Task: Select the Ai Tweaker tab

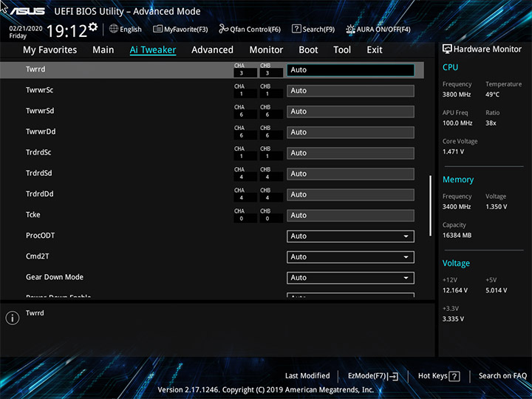Action: pyautogui.click(x=153, y=50)
